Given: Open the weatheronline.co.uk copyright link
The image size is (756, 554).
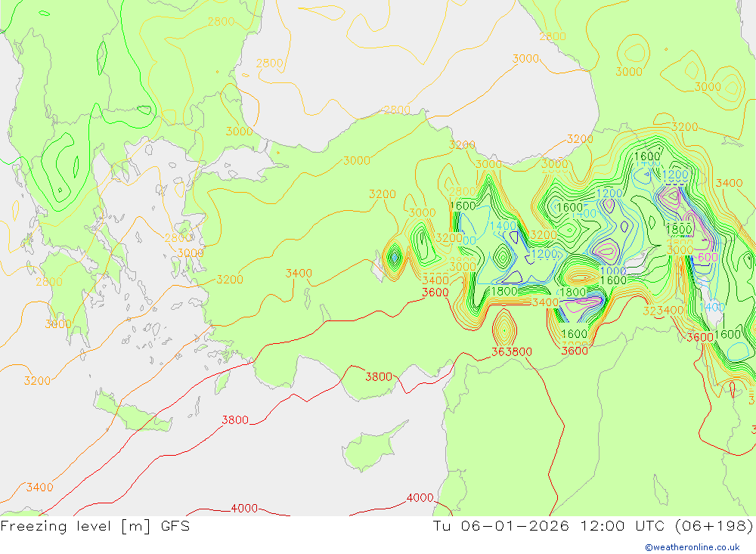Looking at the screenshot, I should (x=692, y=547).
